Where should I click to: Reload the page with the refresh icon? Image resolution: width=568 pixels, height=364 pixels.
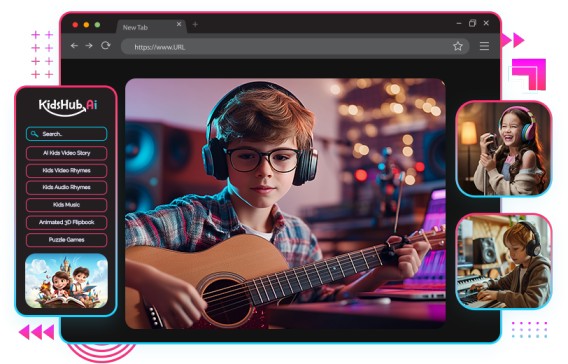tap(105, 45)
